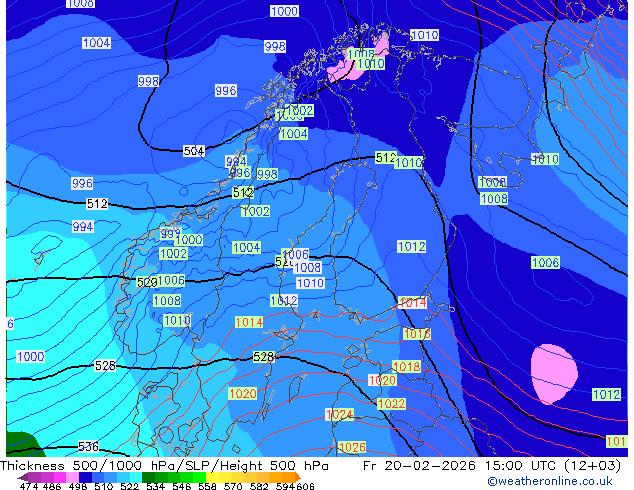Click the pink oval thickness area near '1012'
This screenshot has height=490, width=634.
point(554,374)
